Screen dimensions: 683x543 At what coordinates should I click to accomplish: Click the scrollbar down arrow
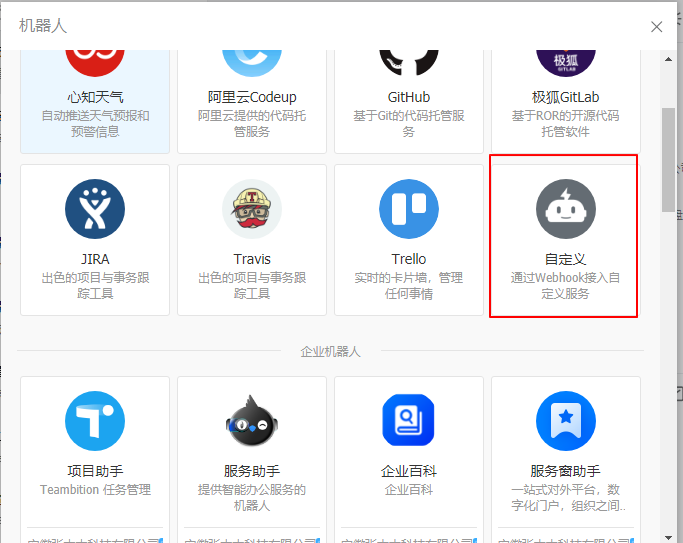668,538
